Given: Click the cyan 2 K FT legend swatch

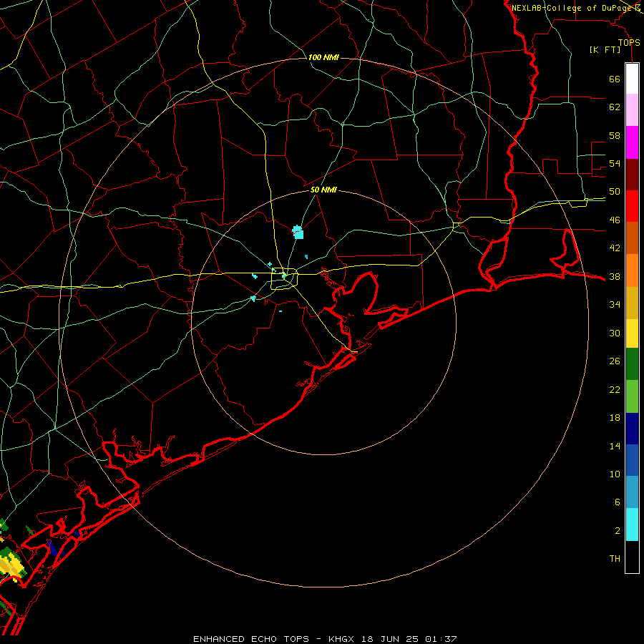Looking at the screenshot, I should (x=632, y=525).
